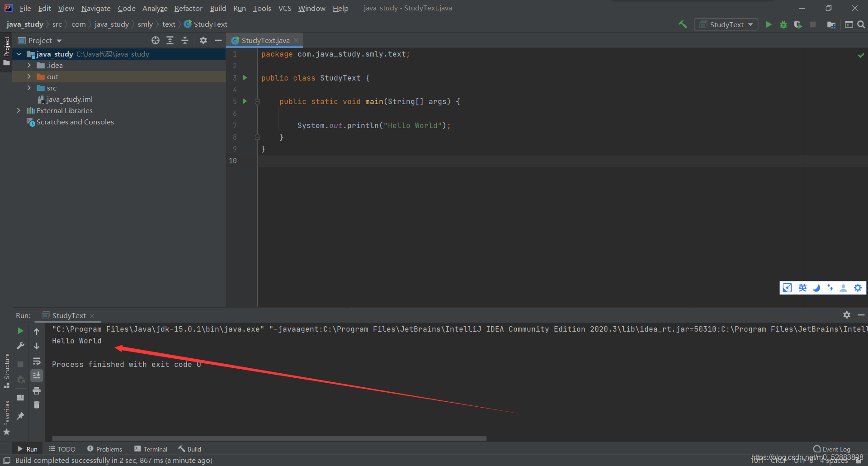Click the 'smly' breadcrumb in navigation bar
The width and height of the screenshot is (868, 466).
[145, 24]
